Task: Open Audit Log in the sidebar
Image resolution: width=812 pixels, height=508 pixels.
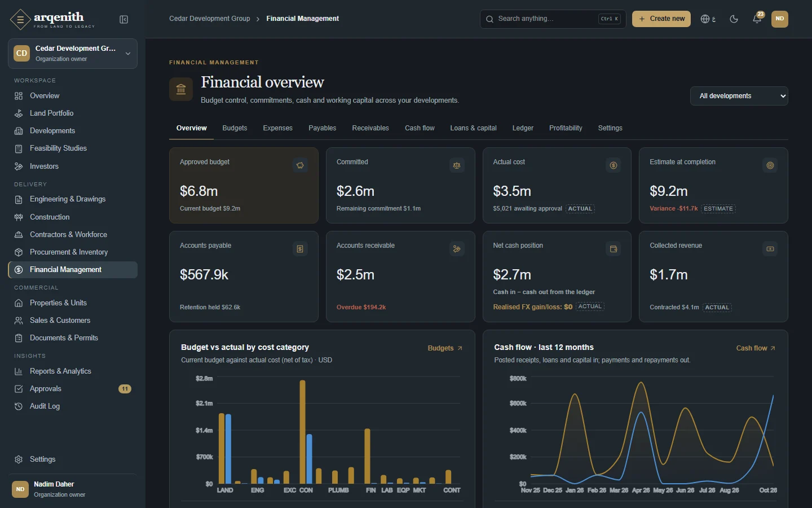Action: [73, 406]
